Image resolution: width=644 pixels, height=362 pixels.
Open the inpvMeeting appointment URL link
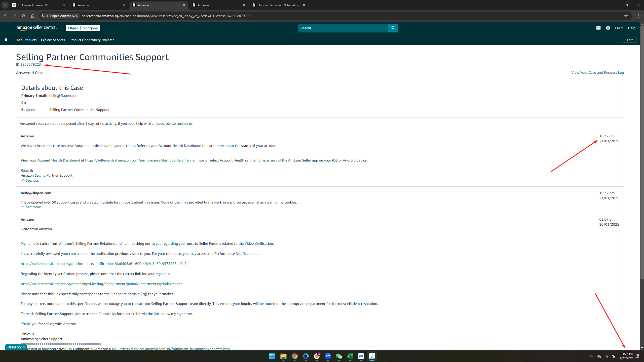click(x=101, y=284)
